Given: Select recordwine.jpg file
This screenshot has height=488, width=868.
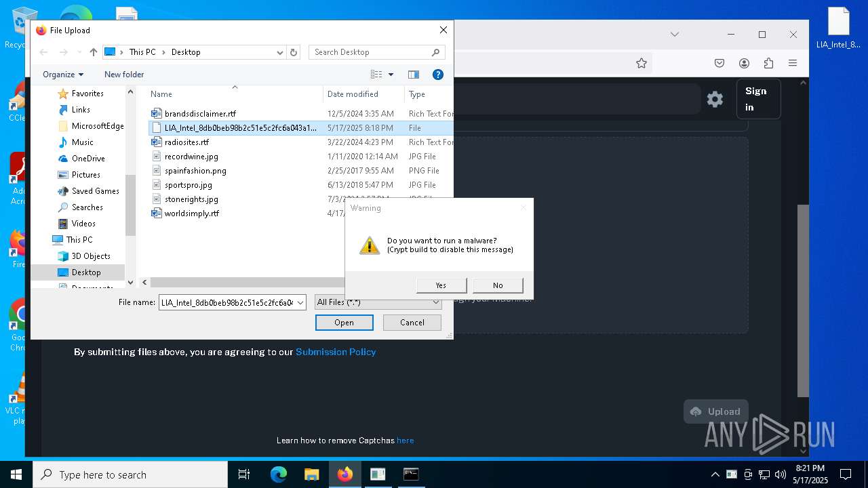Looking at the screenshot, I should coord(191,157).
